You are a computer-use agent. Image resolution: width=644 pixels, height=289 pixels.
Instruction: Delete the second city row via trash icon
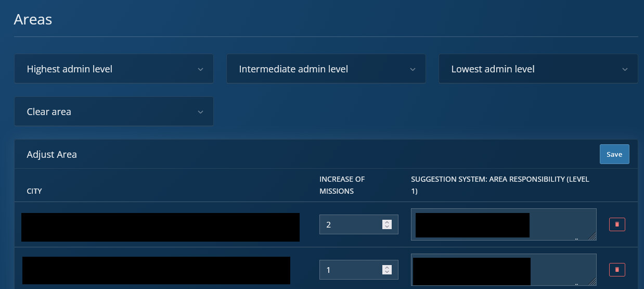tap(617, 270)
